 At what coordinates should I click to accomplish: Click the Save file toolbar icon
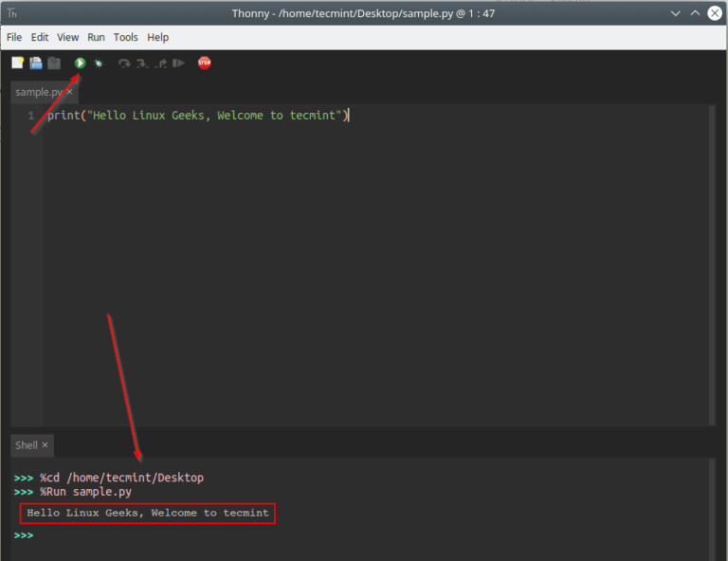click(54, 63)
